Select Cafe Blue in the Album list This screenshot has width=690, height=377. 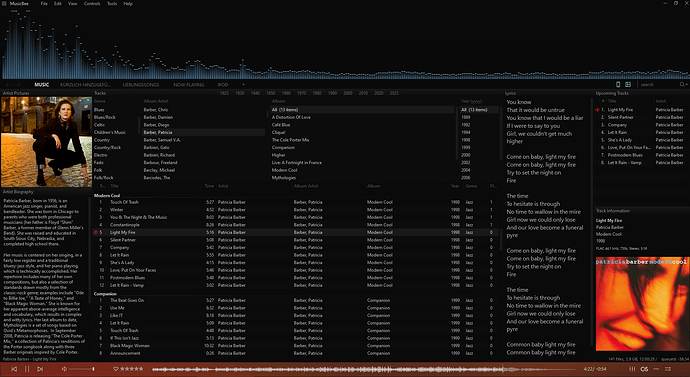[x=281, y=125]
